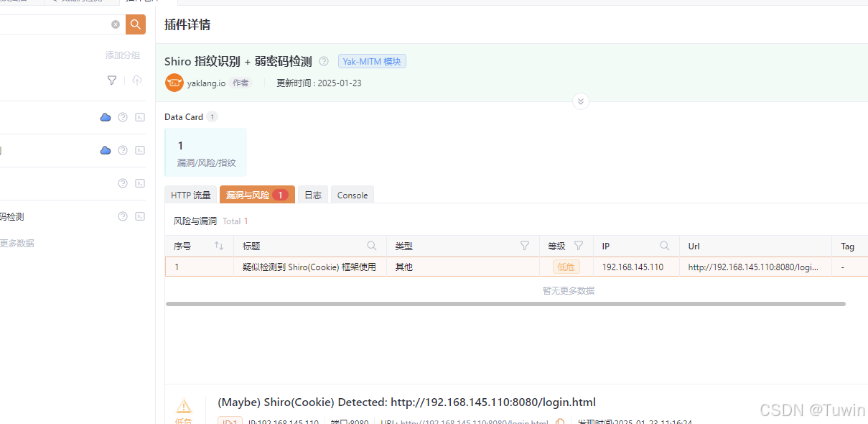Click the yaklang.io author name
Screen dimensions: 868x424
207,83
